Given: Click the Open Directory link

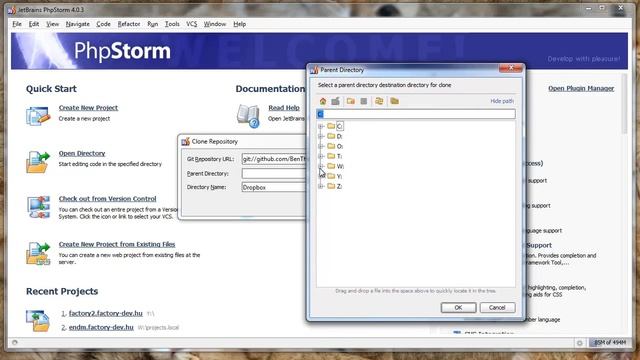Looking at the screenshot, I should coord(82,153).
